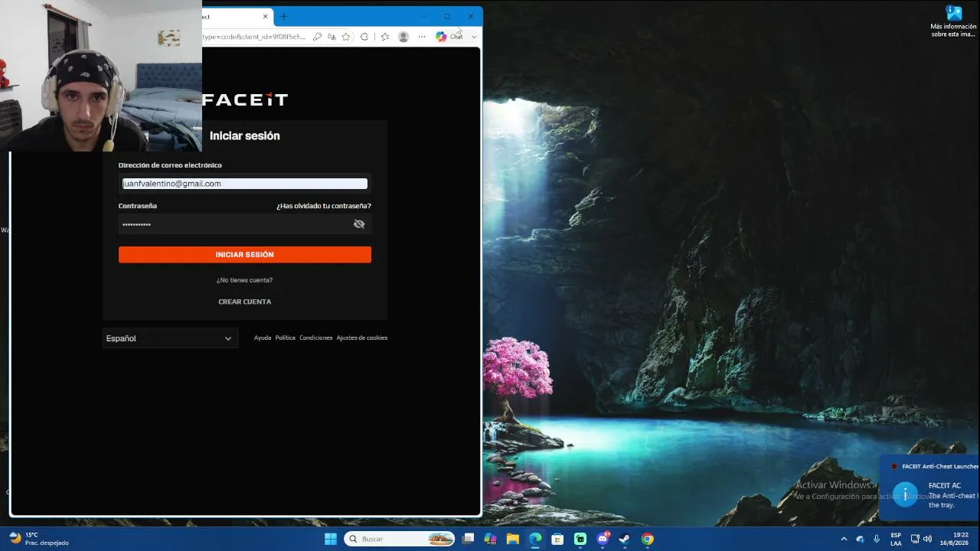Expand the chevron next to Copilot Chat
980x551 pixels.
pos(474,37)
